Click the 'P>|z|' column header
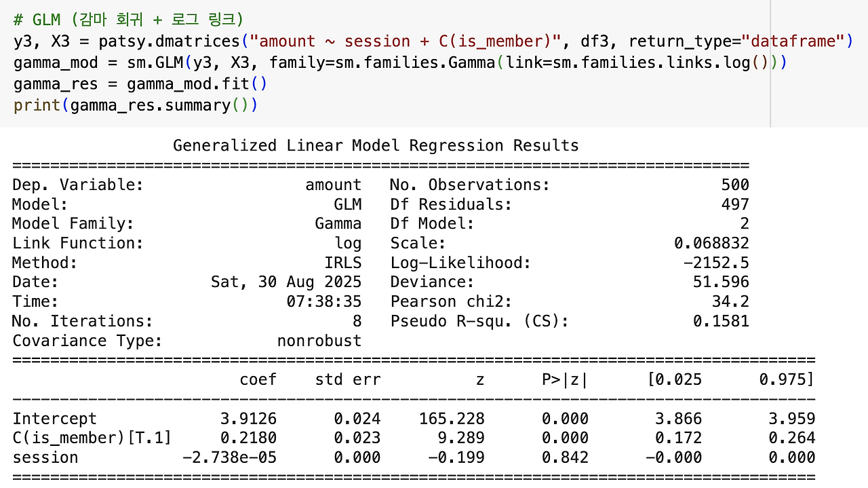Viewport: 868px width, 488px height. (x=565, y=379)
